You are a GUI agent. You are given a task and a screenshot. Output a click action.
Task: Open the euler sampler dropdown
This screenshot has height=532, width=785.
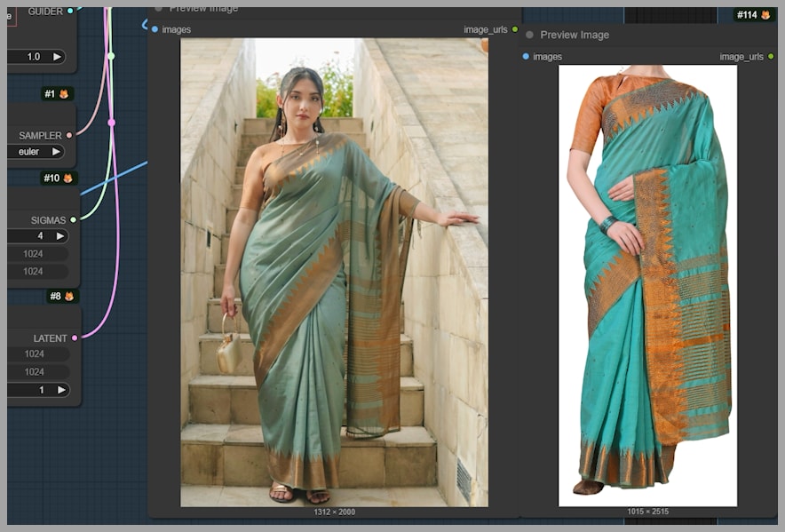pyautogui.click(x=36, y=152)
